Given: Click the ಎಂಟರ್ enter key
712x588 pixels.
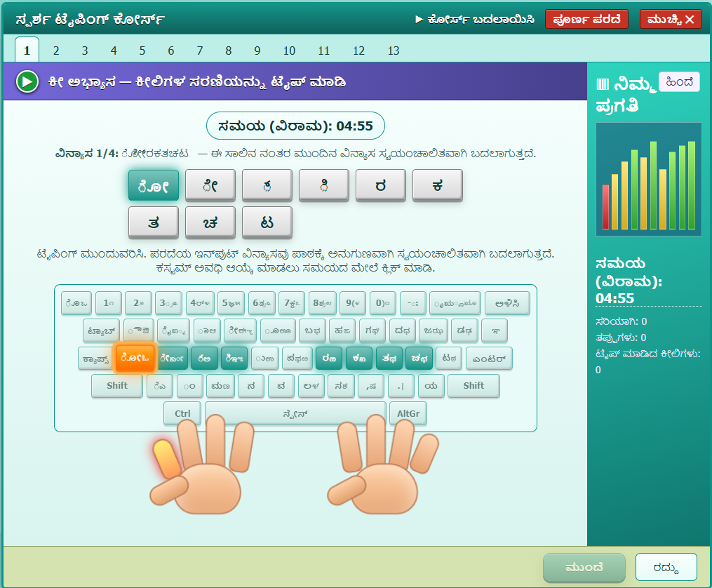Looking at the screenshot, I should tap(489, 359).
